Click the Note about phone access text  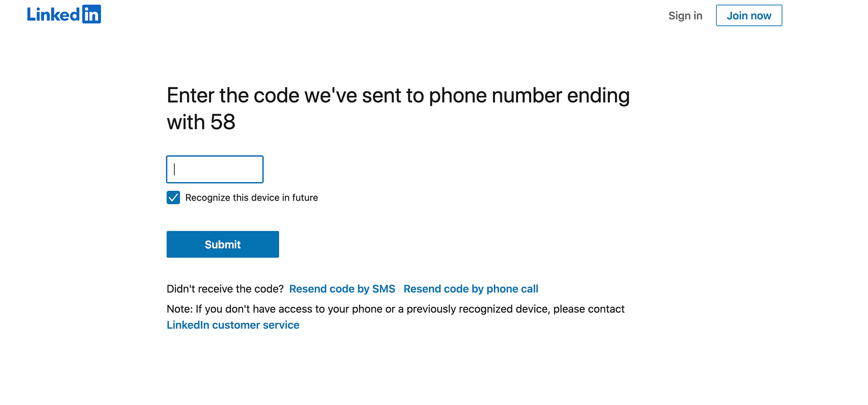click(x=396, y=309)
